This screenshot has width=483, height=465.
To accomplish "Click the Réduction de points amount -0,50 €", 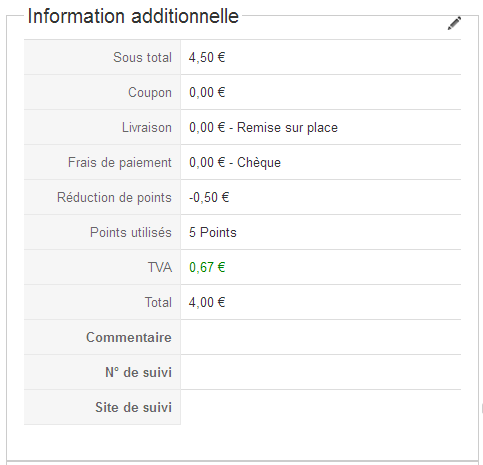I will (x=209, y=197).
